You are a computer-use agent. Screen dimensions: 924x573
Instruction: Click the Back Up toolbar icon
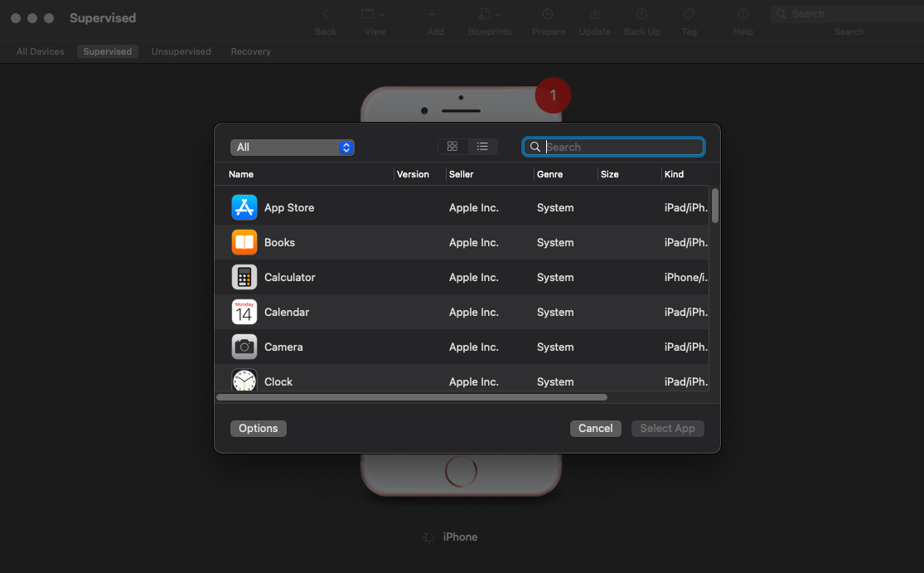641,14
